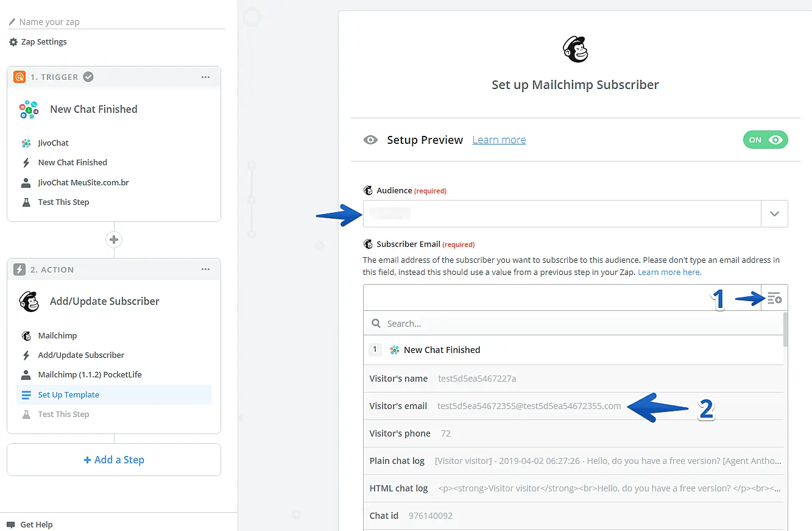Click the plus icon between the steps
The height and width of the screenshot is (531, 812).
pos(113,240)
